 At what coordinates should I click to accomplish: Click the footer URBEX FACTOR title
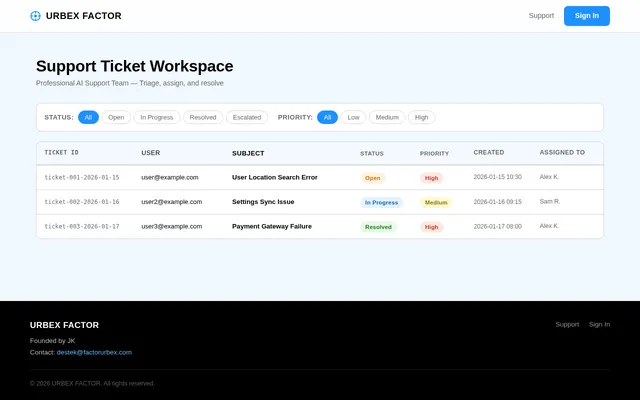coord(64,325)
